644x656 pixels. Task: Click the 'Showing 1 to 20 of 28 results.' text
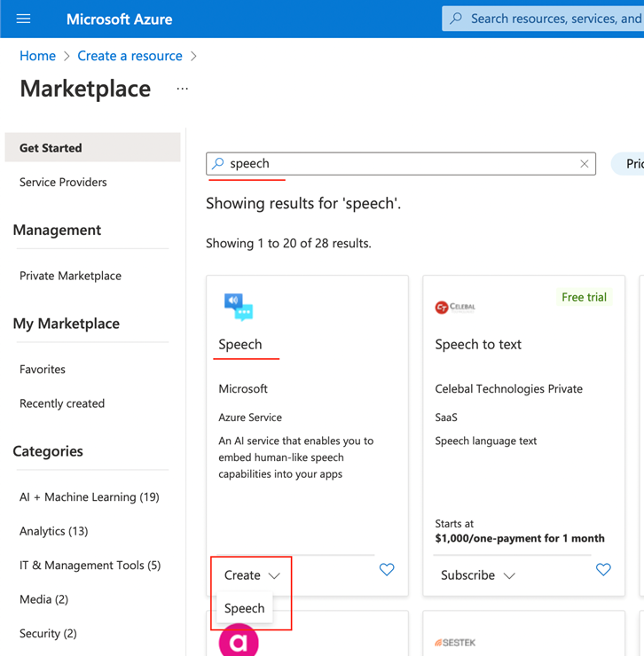click(x=288, y=243)
